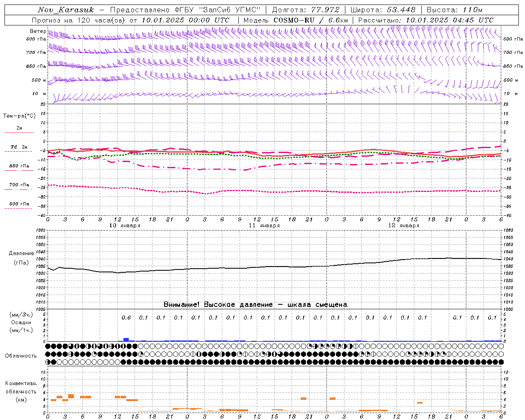This screenshot has height=420, width=525.
Task: Select the 11 января date label
Action: click(x=264, y=226)
